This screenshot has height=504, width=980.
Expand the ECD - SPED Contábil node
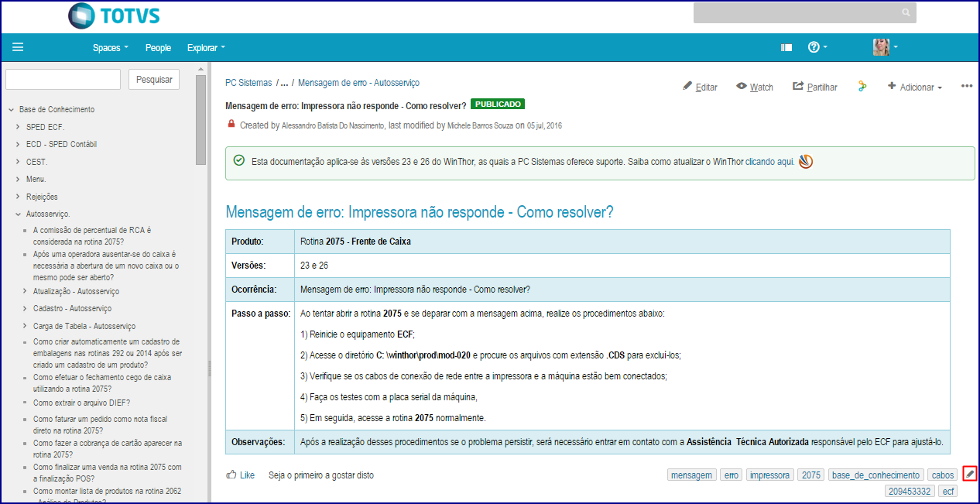[18, 144]
